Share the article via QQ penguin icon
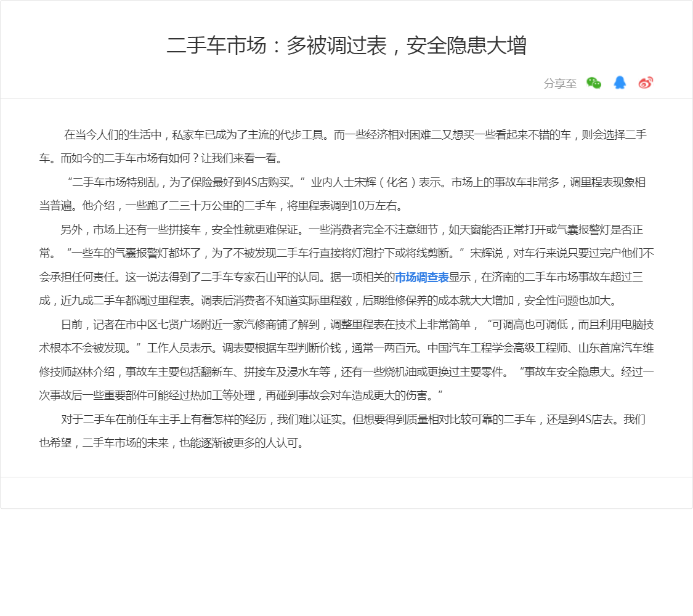693x616 pixels. coord(620,83)
